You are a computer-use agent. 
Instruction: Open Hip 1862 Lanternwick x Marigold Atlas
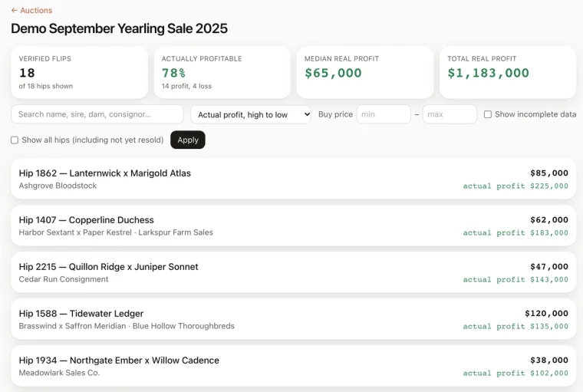tap(293, 179)
